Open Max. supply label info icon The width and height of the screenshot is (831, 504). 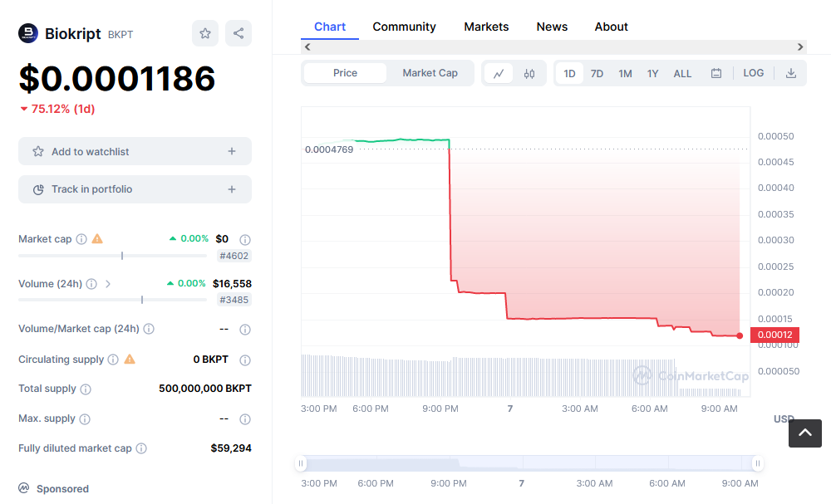pyautogui.click(x=85, y=419)
